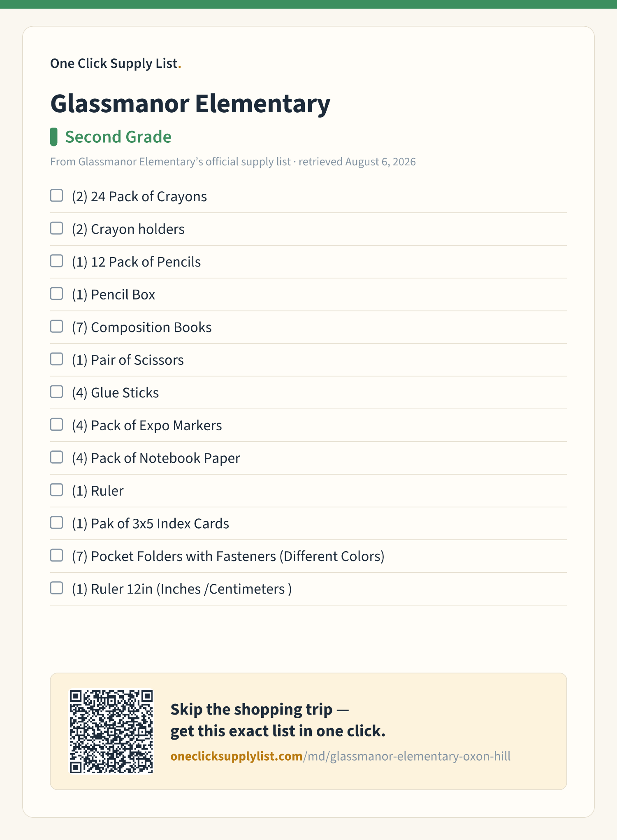The height and width of the screenshot is (840, 617).
Task: Check off the Pencil Box item
Action: point(56,294)
